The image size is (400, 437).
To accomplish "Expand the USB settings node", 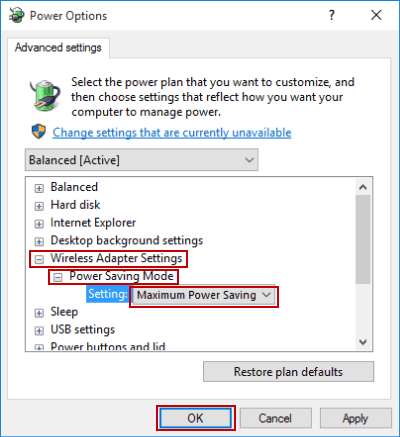I will 39,331.
